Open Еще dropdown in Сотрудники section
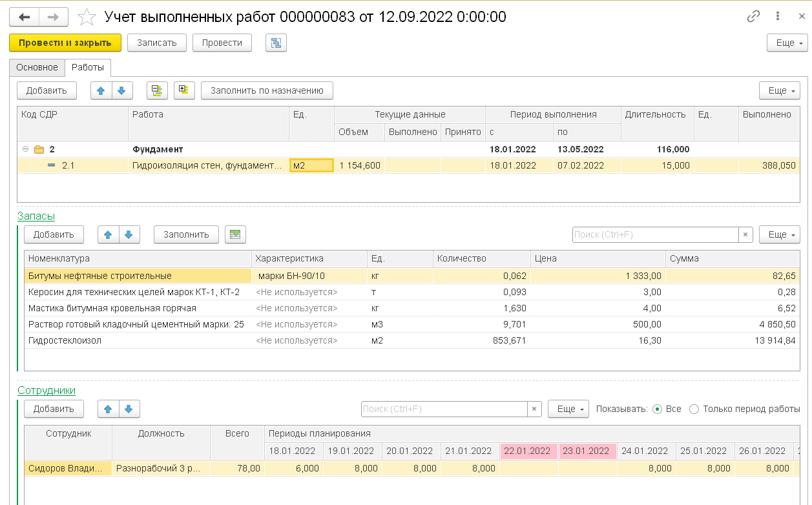Image resolution: width=812 pixels, height=505 pixels. tap(568, 409)
